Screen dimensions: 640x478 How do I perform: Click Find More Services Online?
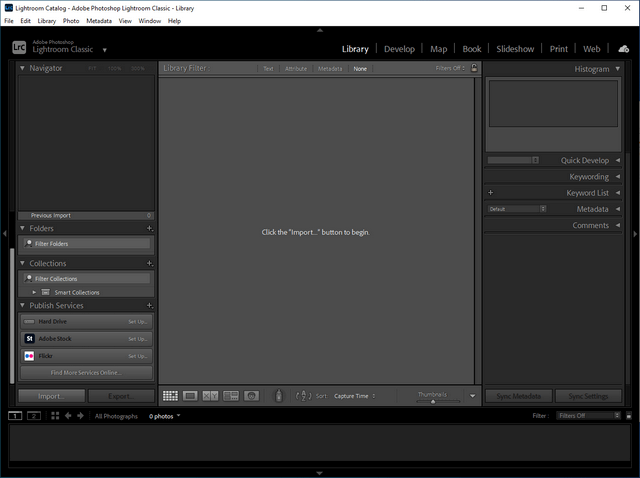(x=86, y=372)
